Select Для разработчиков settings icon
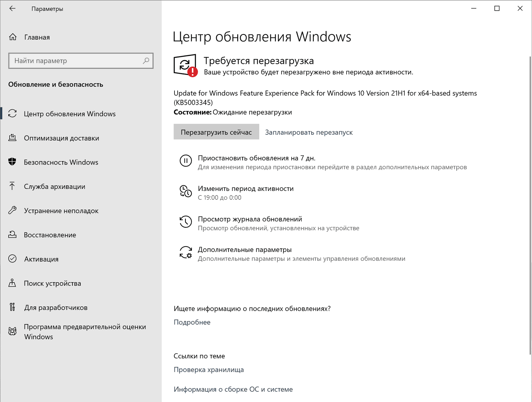The image size is (532, 402). click(x=13, y=307)
